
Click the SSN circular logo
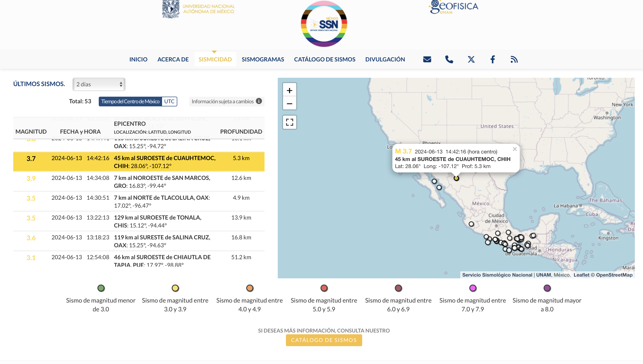(324, 24)
